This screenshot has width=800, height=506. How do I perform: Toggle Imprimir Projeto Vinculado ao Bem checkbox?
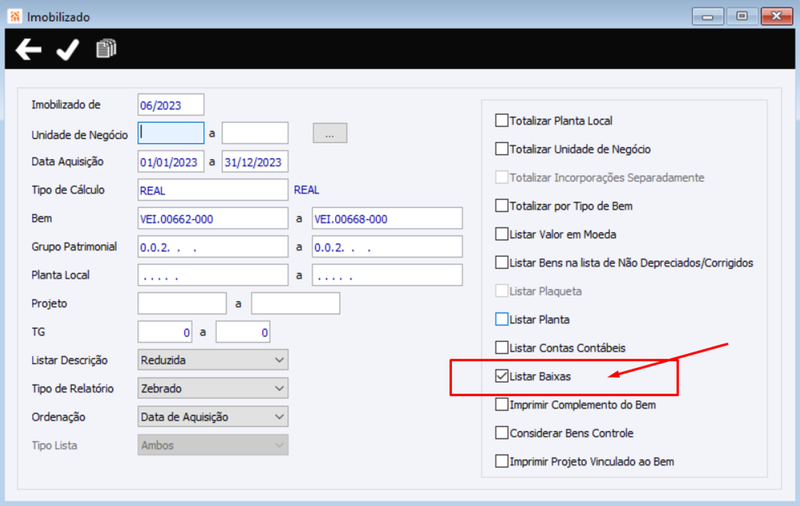click(502, 461)
